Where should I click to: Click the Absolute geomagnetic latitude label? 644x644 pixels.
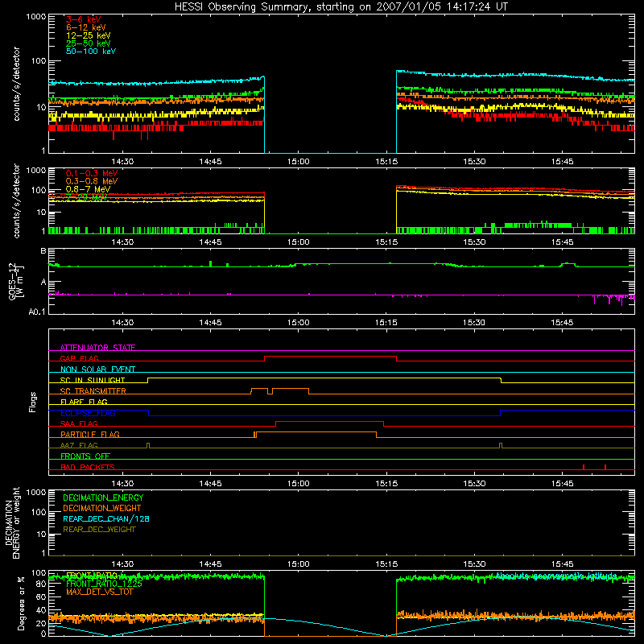(556, 576)
